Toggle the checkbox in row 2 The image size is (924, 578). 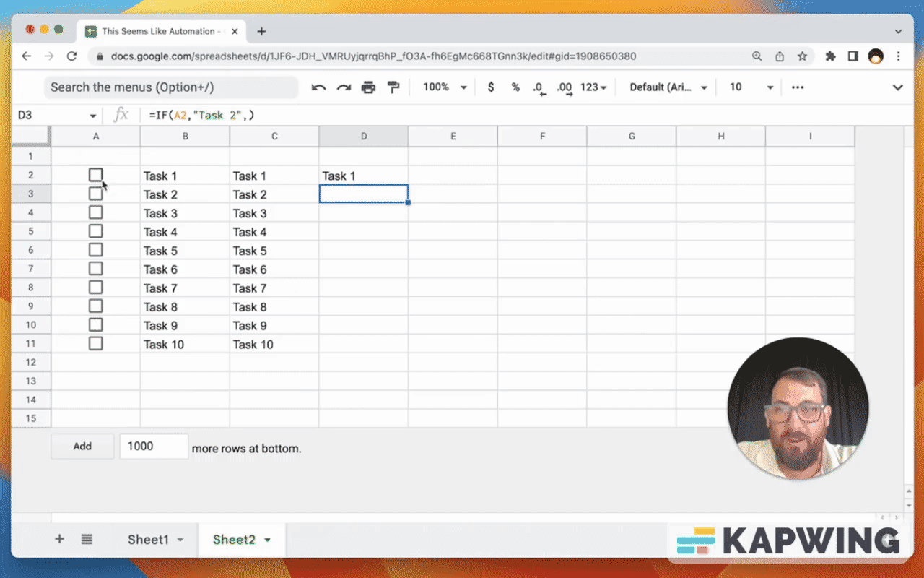tap(95, 174)
